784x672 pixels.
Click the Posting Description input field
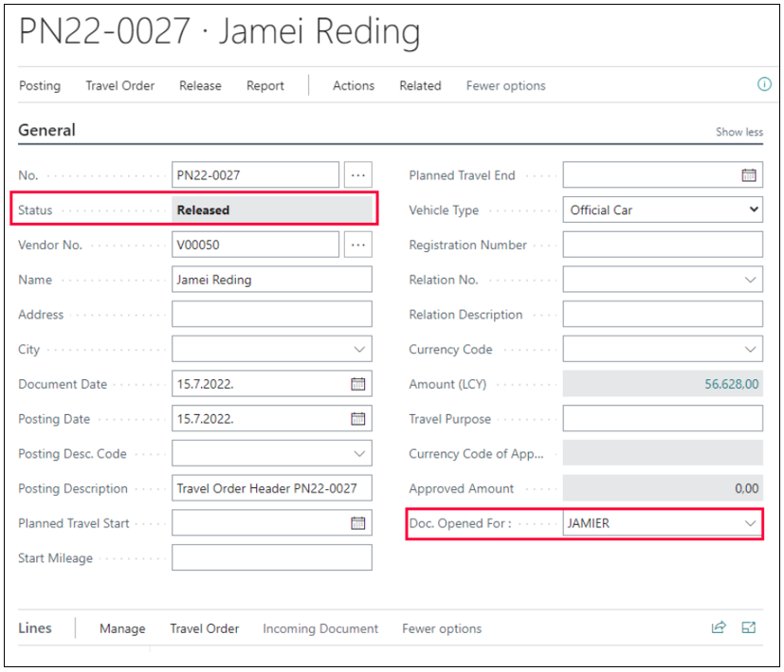(x=271, y=488)
